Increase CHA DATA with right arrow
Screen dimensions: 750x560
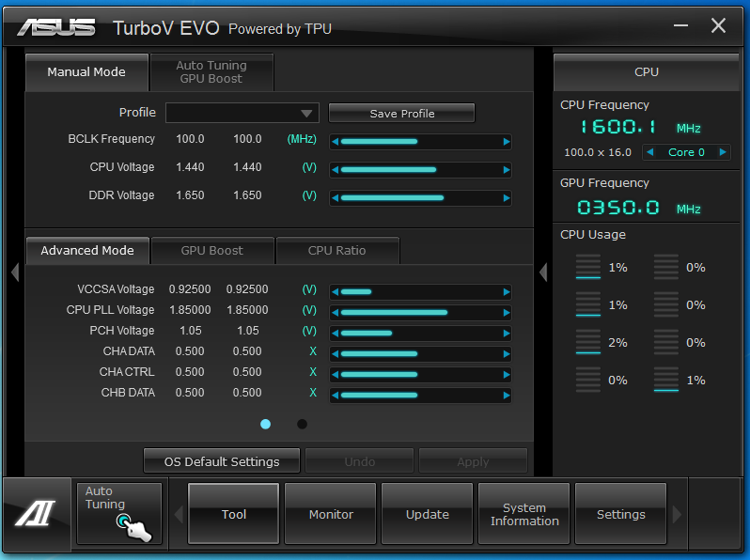coord(506,354)
